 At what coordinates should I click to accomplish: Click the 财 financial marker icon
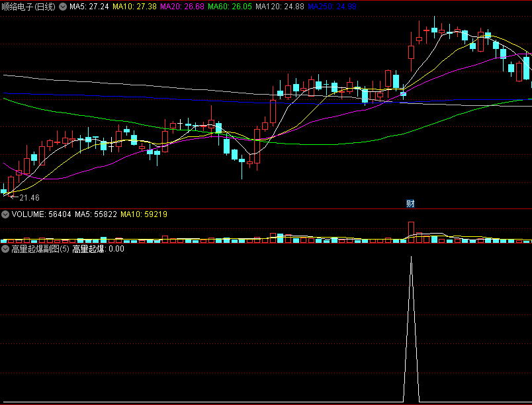[x=410, y=204]
